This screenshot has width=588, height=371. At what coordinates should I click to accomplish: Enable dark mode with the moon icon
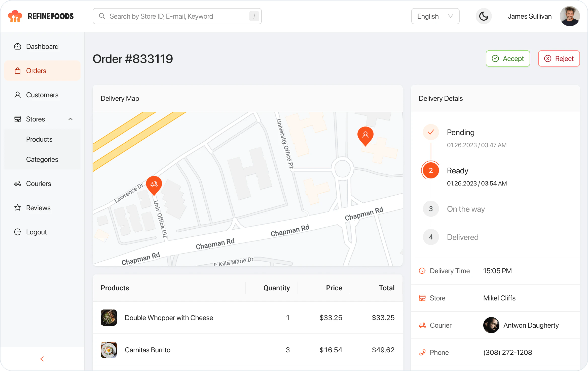pos(484,16)
